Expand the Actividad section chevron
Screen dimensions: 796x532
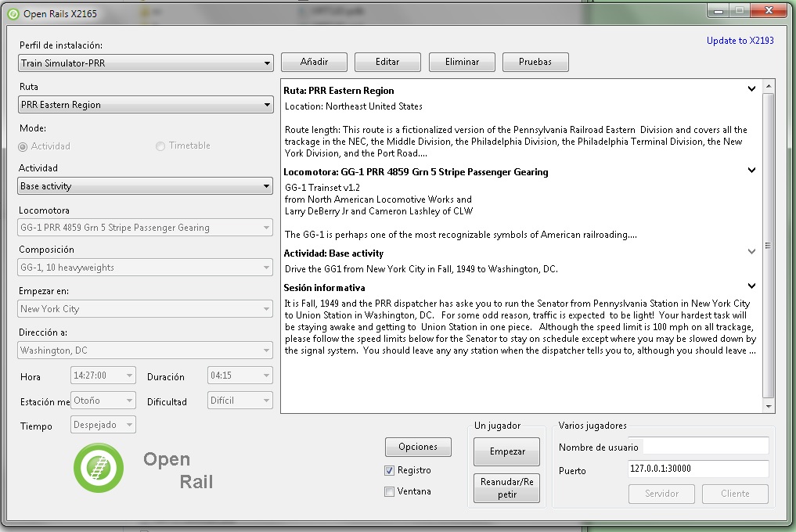pos(751,252)
